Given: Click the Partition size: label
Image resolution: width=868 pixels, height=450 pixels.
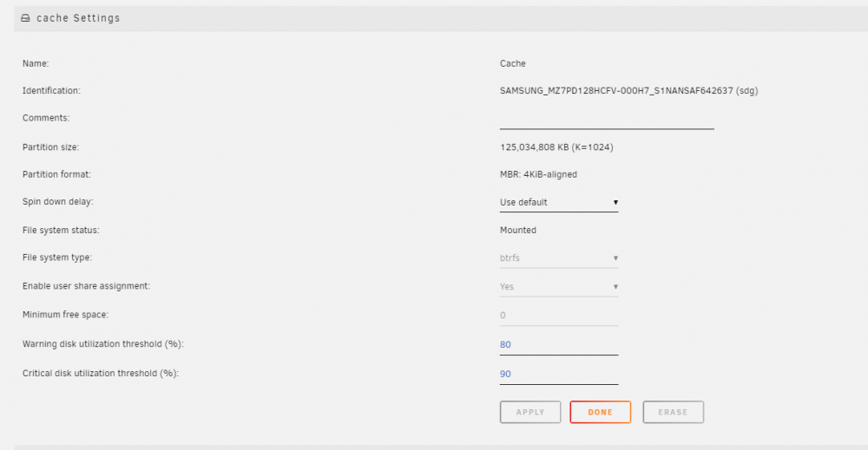Looking at the screenshot, I should click(50, 147).
